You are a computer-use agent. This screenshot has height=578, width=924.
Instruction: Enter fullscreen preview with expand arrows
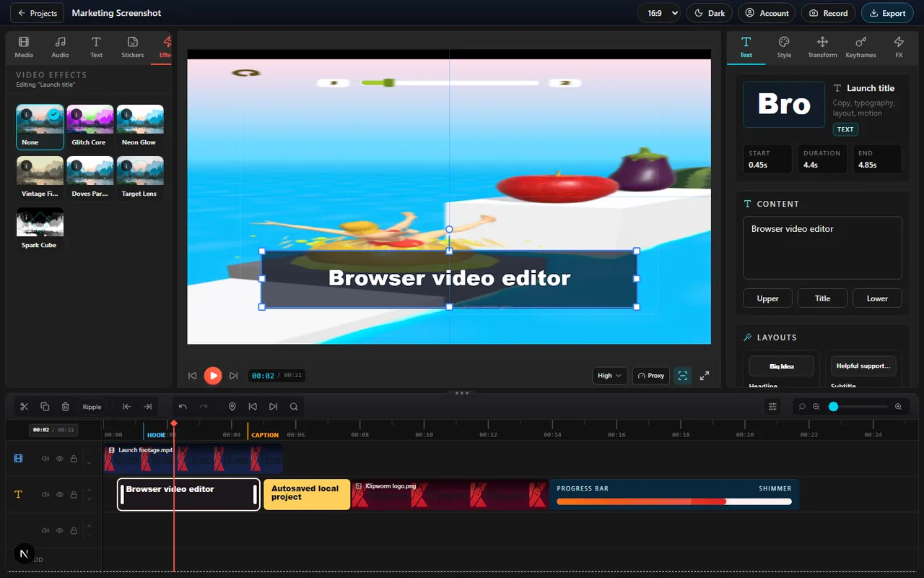point(705,376)
